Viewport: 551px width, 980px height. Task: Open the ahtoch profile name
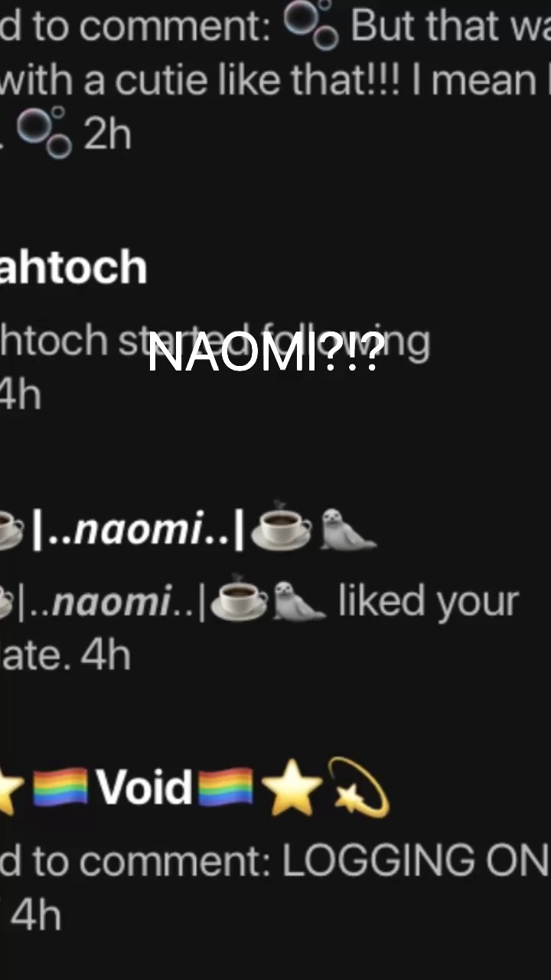[x=73, y=266]
